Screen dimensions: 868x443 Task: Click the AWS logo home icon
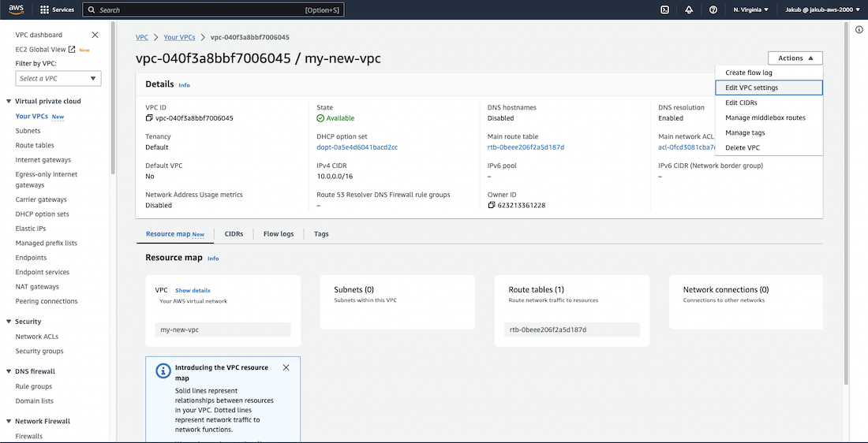[17, 9]
